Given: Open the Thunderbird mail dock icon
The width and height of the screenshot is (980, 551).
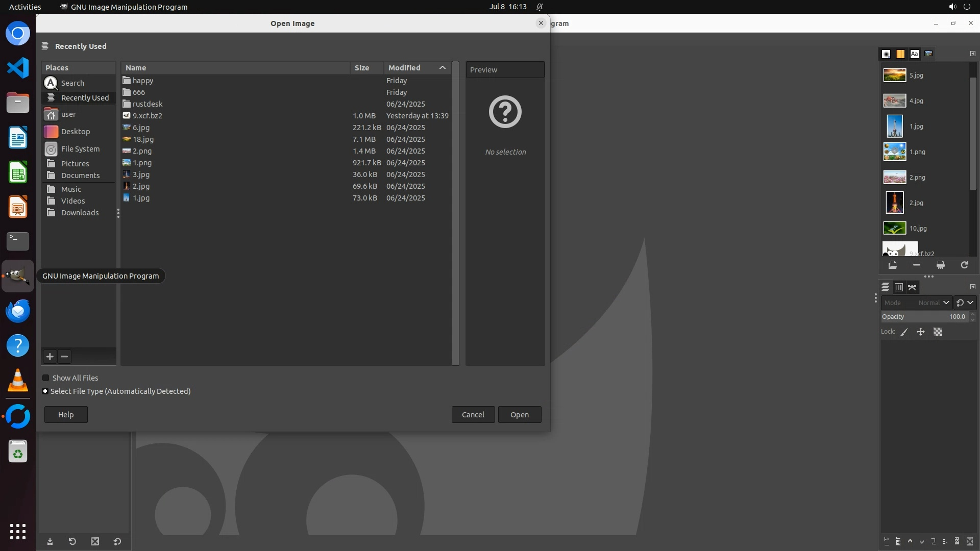Looking at the screenshot, I should pos(18,311).
